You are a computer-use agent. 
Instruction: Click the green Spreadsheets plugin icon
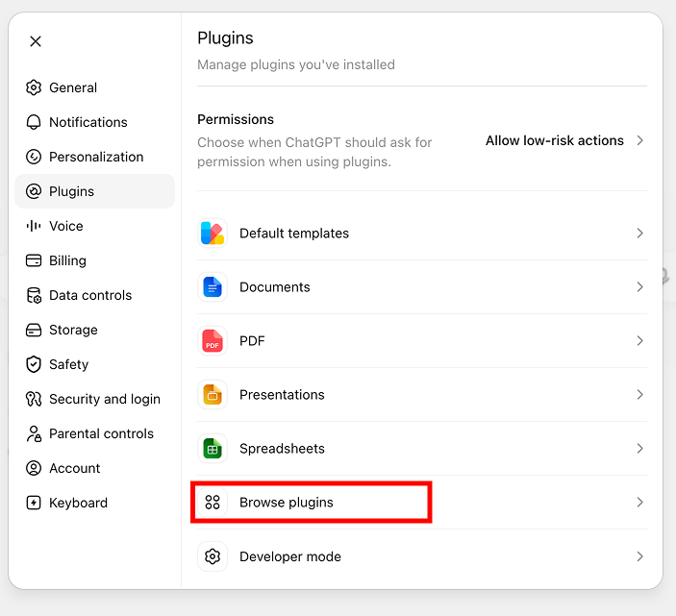(213, 449)
